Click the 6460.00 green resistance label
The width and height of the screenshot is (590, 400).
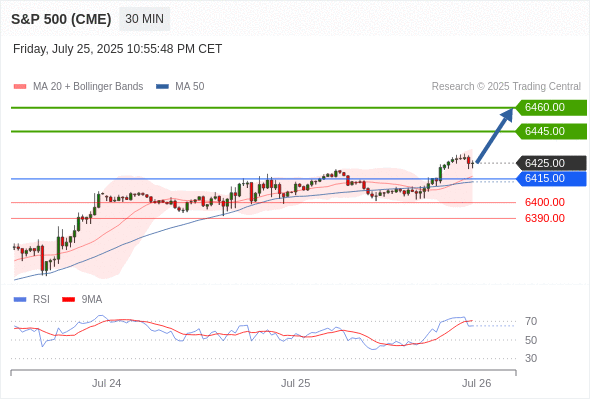tap(551, 107)
